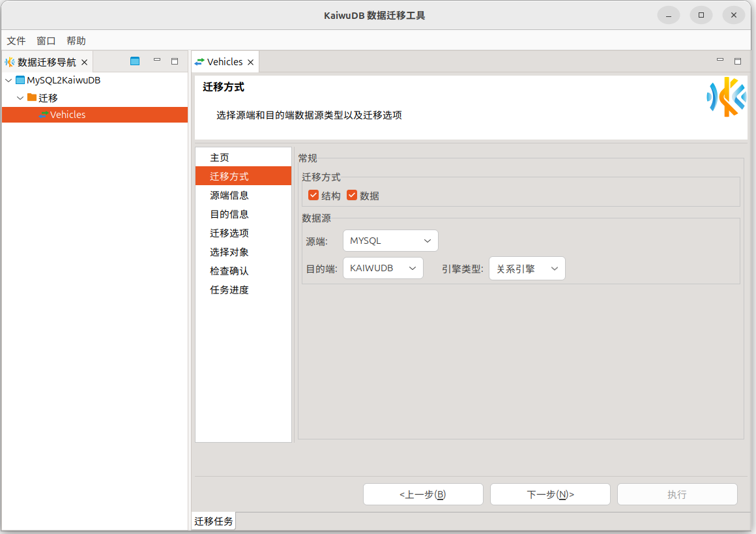This screenshot has width=756, height=534.
Task: Uncheck the 数据 checkbox
Action: [x=352, y=195]
